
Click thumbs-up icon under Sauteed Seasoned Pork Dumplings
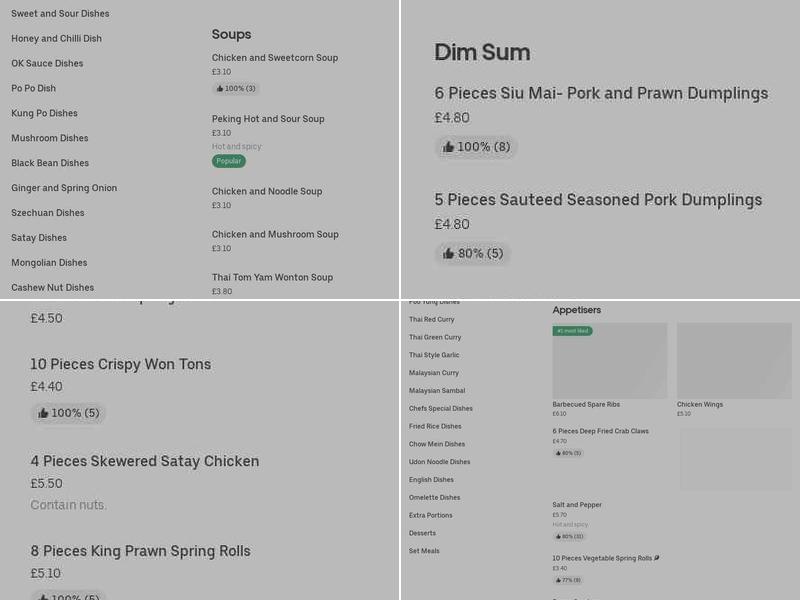[448, 254]
